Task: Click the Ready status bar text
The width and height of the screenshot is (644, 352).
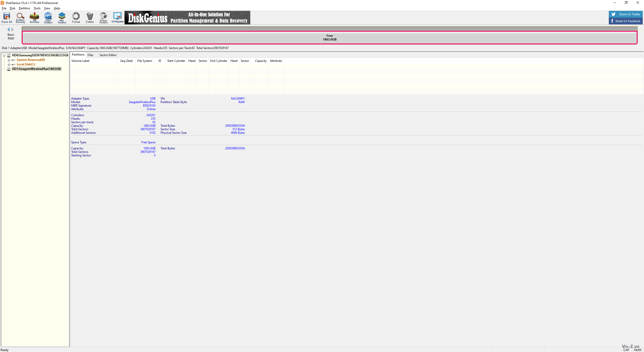Action: pos(5,350)
